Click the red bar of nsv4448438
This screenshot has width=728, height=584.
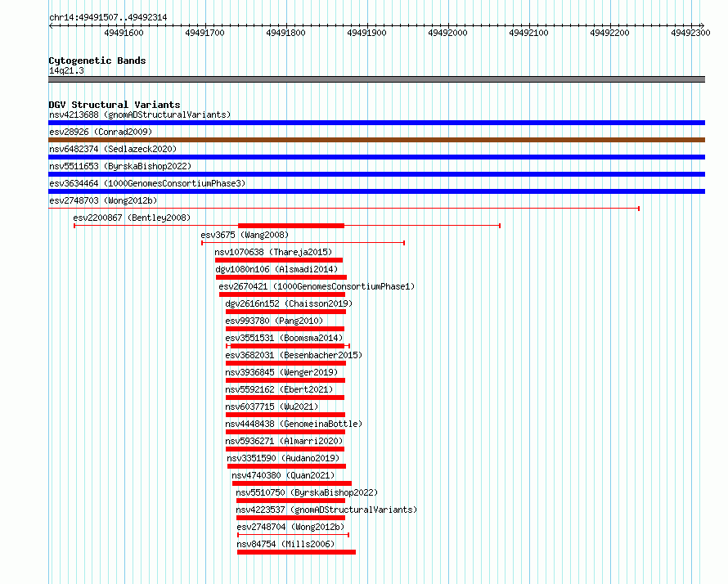(285, 432)
